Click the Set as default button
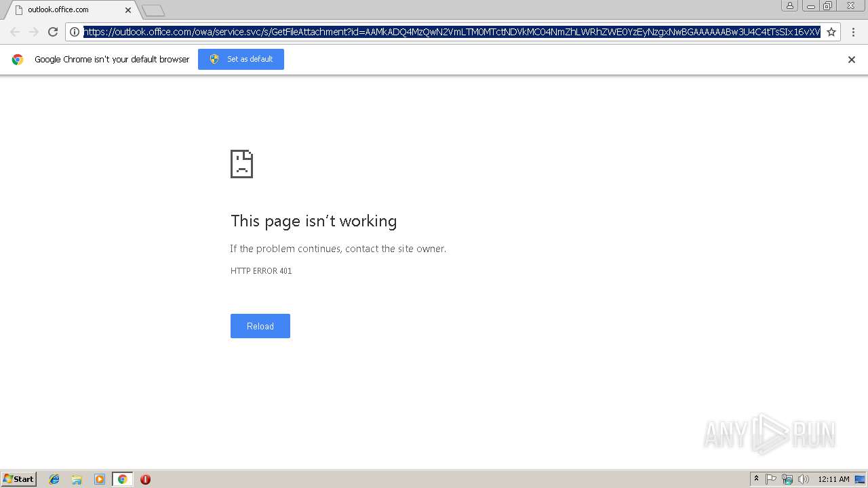 coord(241,59)
